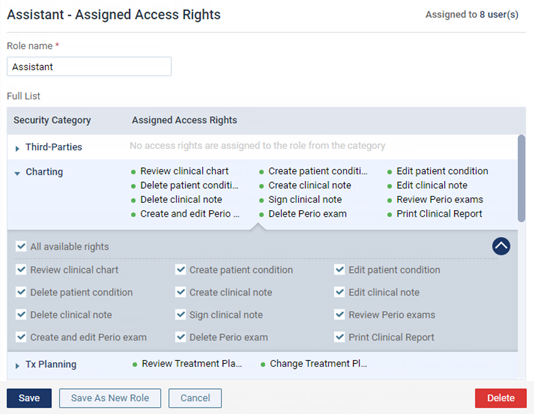Toggle Create patient condition checkbox

[180, 270]
